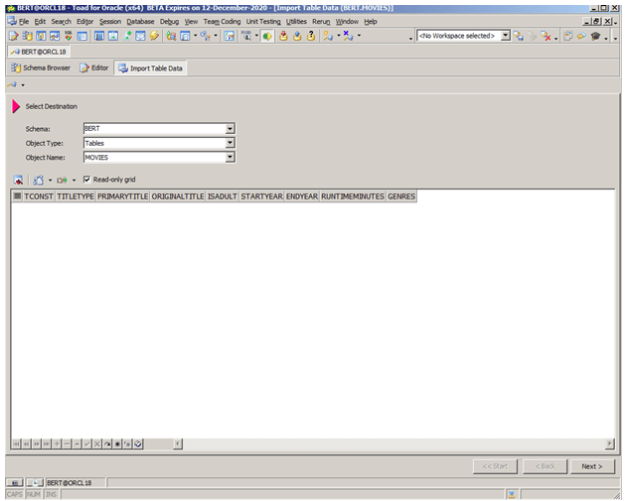The height and width of the screenshot is (501, 626).
Task: Click the grid horizontal scrollbar right arrow
Action: point(609,444)
